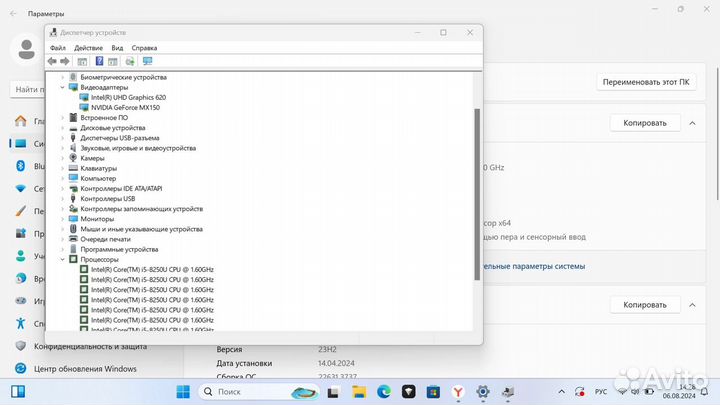The width and height of the screenshot is (720, 405).
Task: Click the Scan for hardware changes monitor icon
Action: point(147,61)
